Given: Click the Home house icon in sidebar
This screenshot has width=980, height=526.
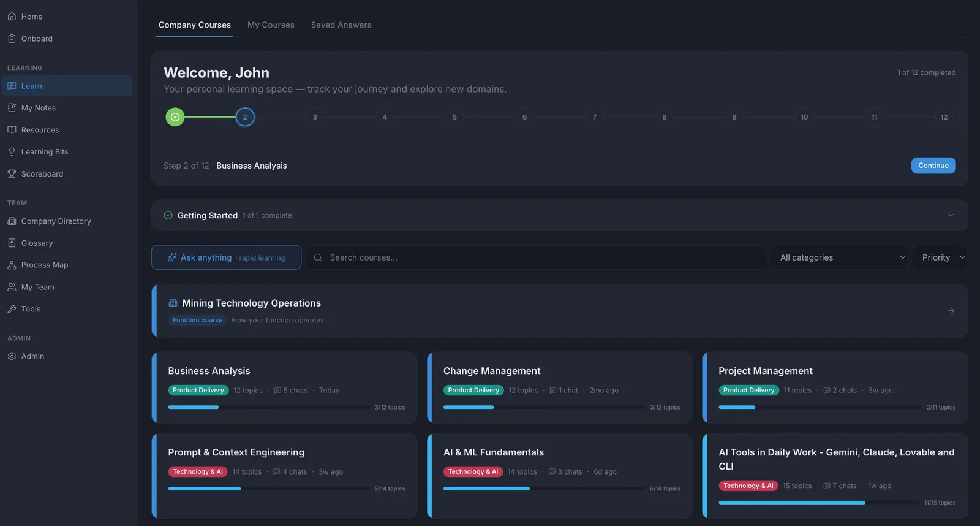Looking at the screenshot, I should point(12,17).
